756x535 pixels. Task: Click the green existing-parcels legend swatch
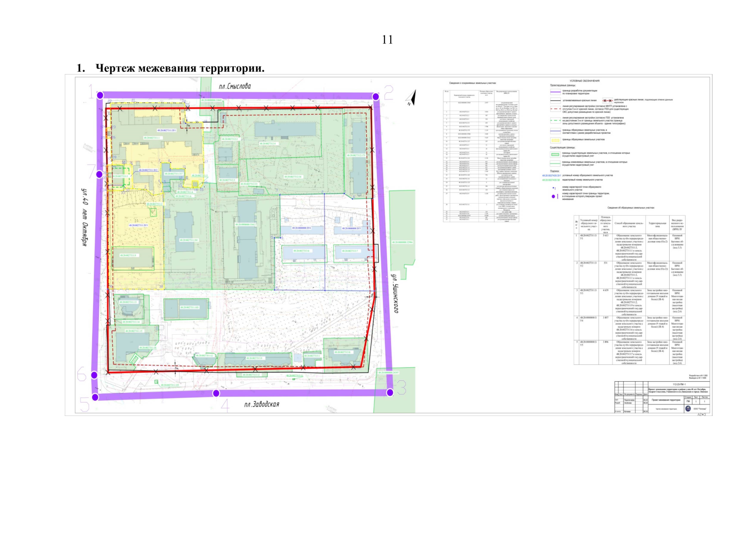[555, 154]
